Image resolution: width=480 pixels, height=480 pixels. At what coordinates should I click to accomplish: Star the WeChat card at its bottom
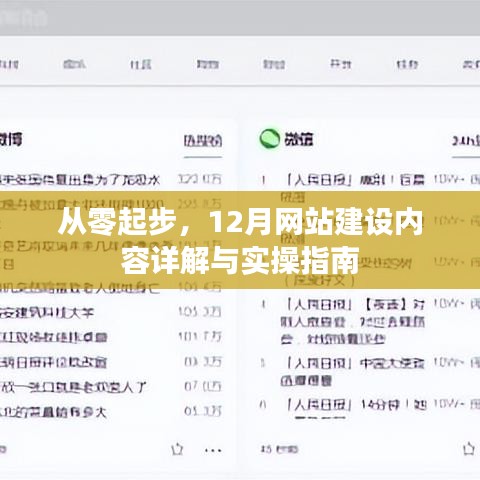pyautogui.click(x=469, y=448)
